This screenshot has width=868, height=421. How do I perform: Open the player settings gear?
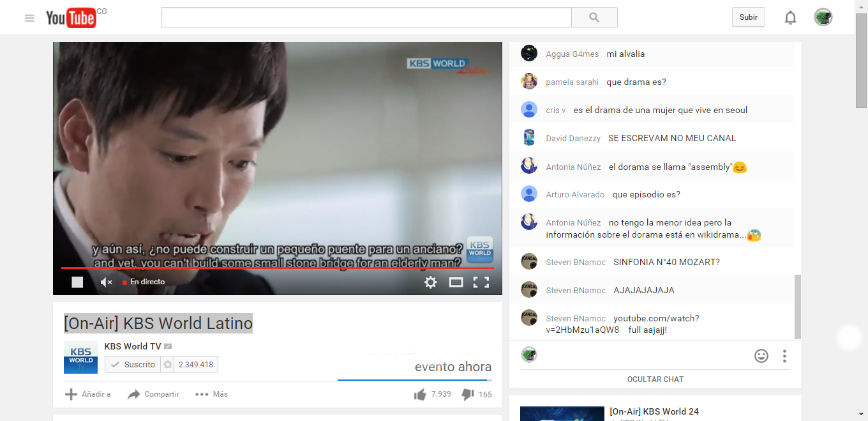click(x=431, y=282)
